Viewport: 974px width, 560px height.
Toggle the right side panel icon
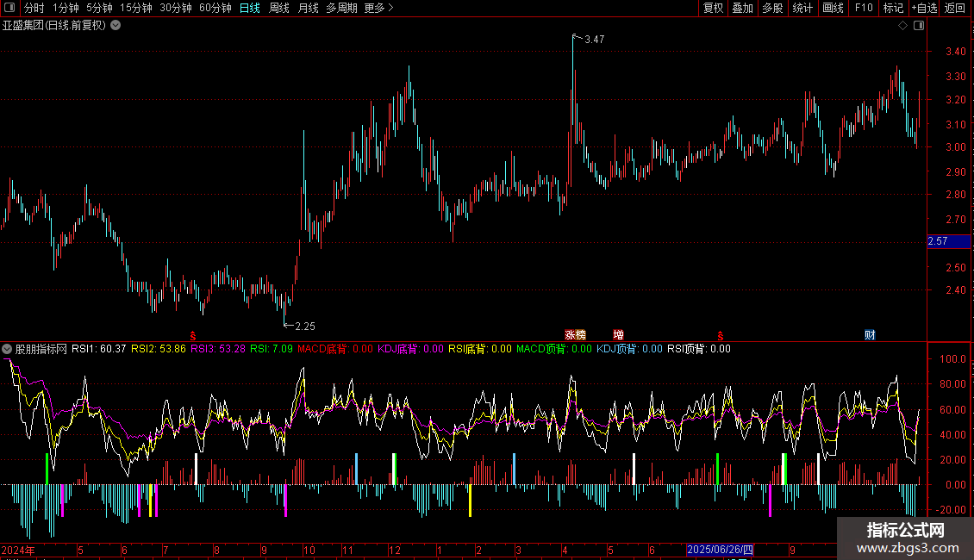click(919, 26)
